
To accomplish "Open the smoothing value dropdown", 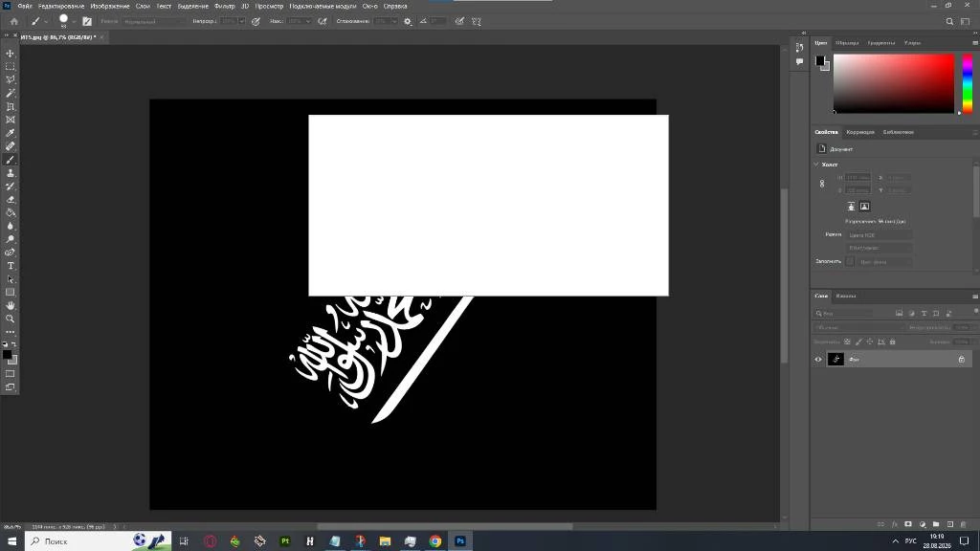I will 393,21.
